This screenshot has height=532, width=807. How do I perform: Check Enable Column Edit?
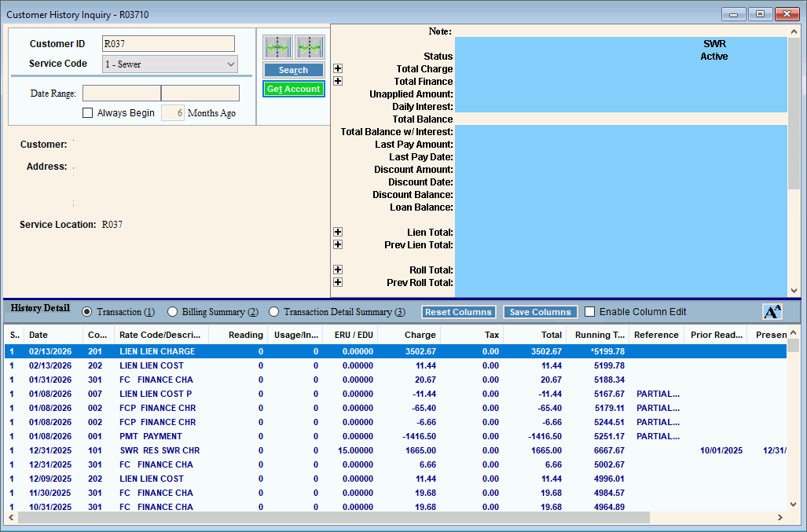click(x=590, y=312)
